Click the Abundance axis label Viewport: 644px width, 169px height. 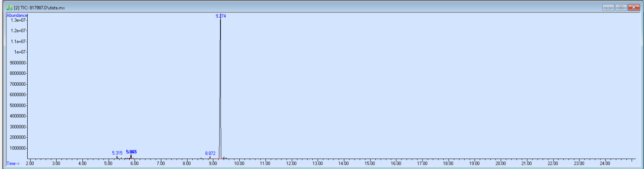(17, 15)
